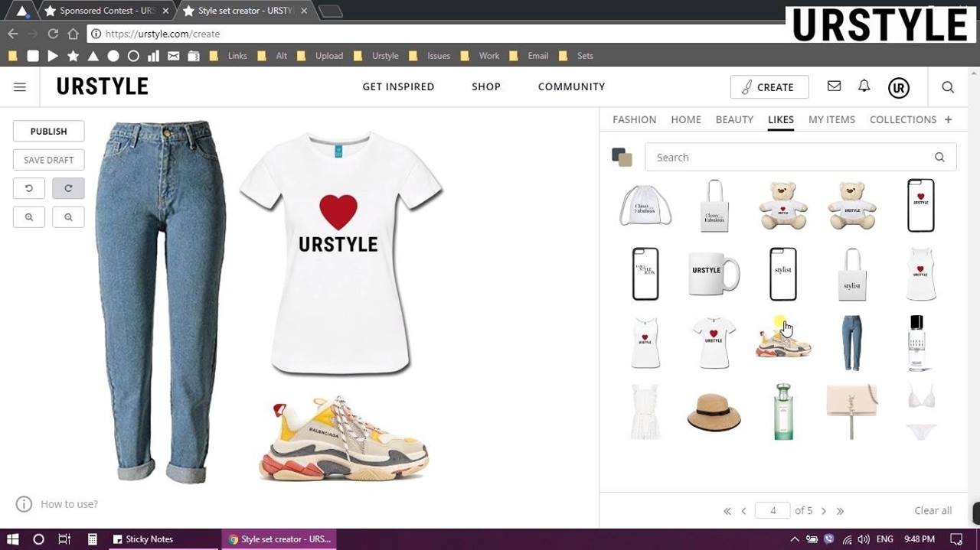Select the sneaker on the canvas
Viewport: 980px width, 550px height.
coord(344,438)
